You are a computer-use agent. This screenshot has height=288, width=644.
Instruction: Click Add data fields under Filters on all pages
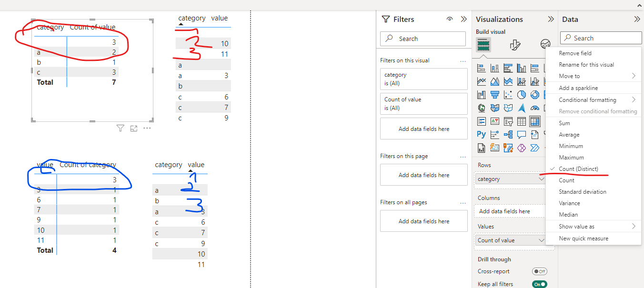pyautogui.click(x=424, y=221)
